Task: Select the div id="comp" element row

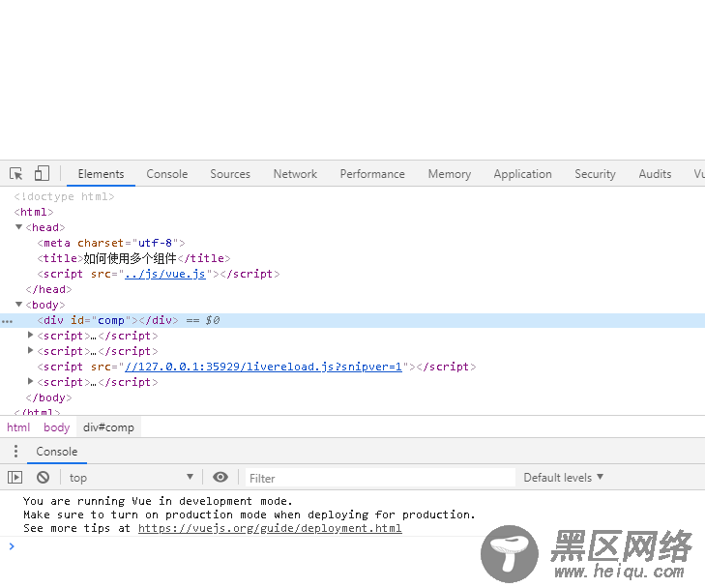Action: click(x=352, y=320)
